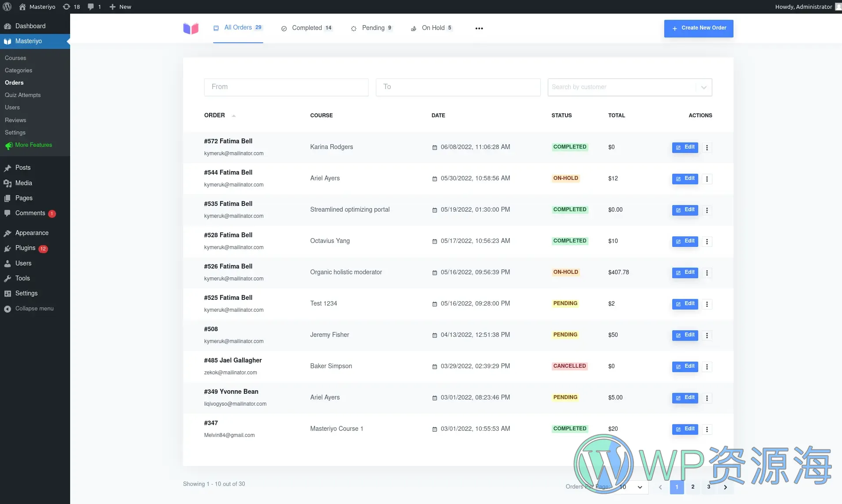Open the WordPress logo menu
842x504 pixels.
(7, 7)
